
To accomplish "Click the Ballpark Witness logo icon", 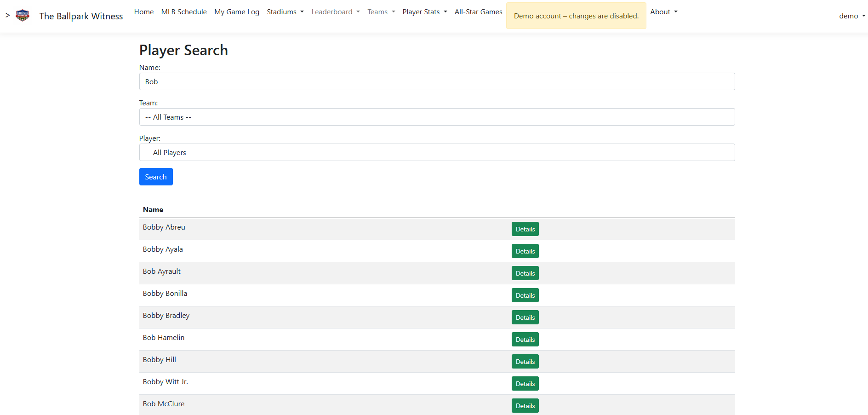I will (23, 16).
